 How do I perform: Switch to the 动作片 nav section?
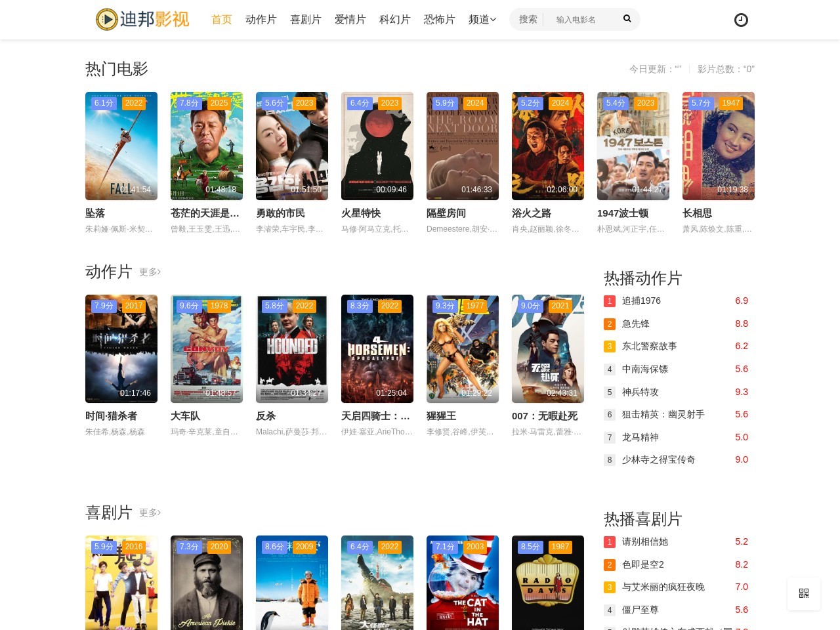(x=261, y=20)
